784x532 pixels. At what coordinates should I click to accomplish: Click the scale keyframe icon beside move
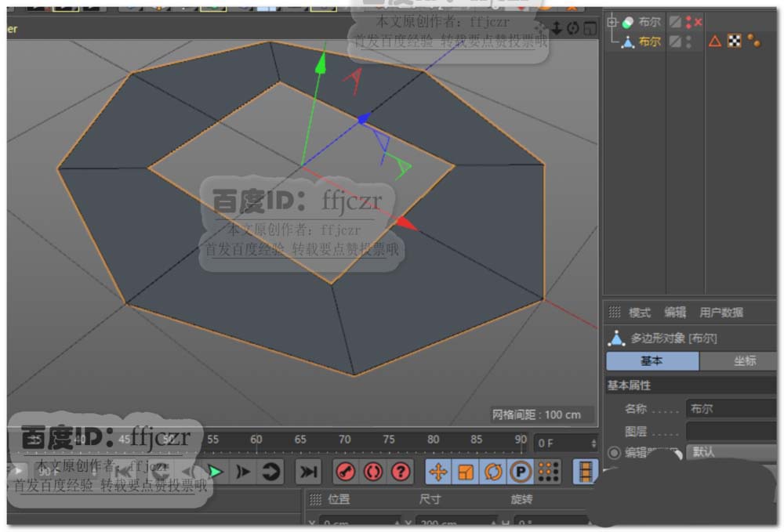(x=466, y=472)
